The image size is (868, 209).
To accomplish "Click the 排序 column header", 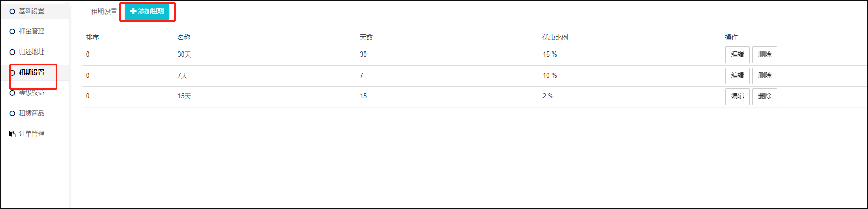I will 92,38.
